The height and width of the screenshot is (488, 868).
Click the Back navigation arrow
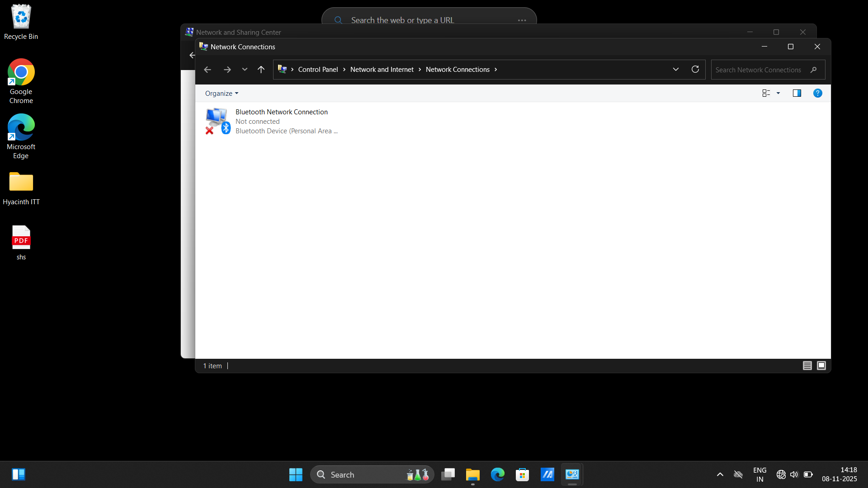coord(208,69)
